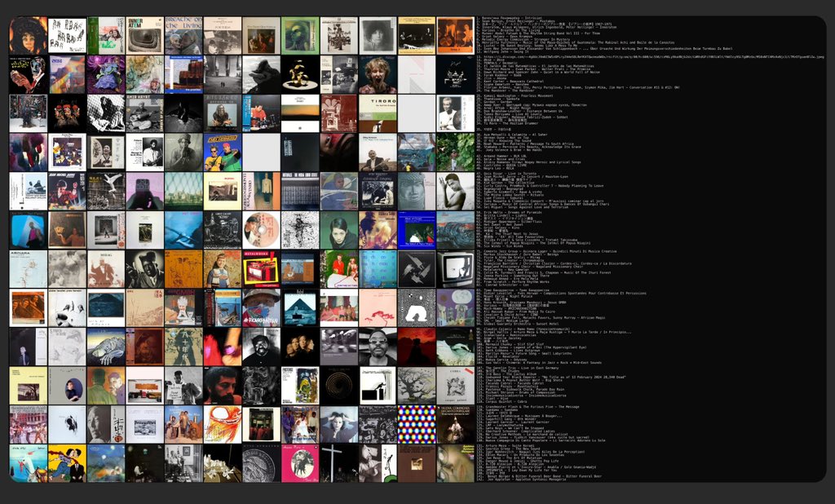Pick 'Jean Michel Jarre – In Concert / Houston-Lyon'
Image resolution: width=835 pixels, height=504 pixels.
[x=523, y=177]
